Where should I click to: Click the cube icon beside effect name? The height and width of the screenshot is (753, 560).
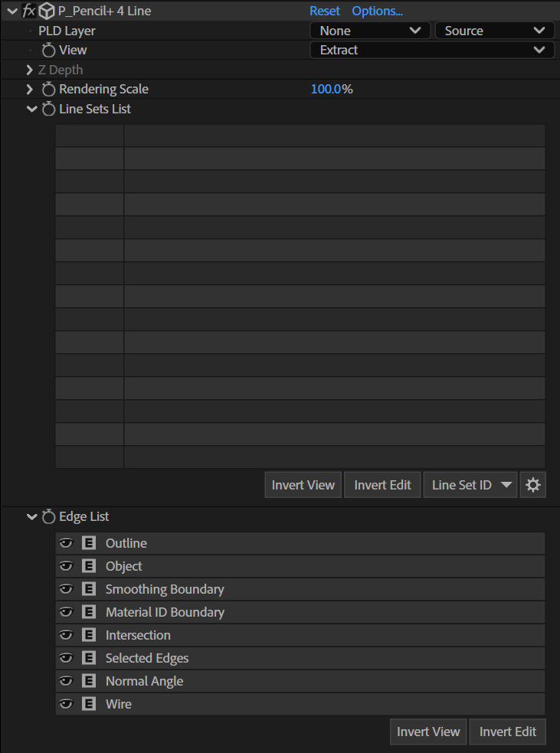point(47,11)
